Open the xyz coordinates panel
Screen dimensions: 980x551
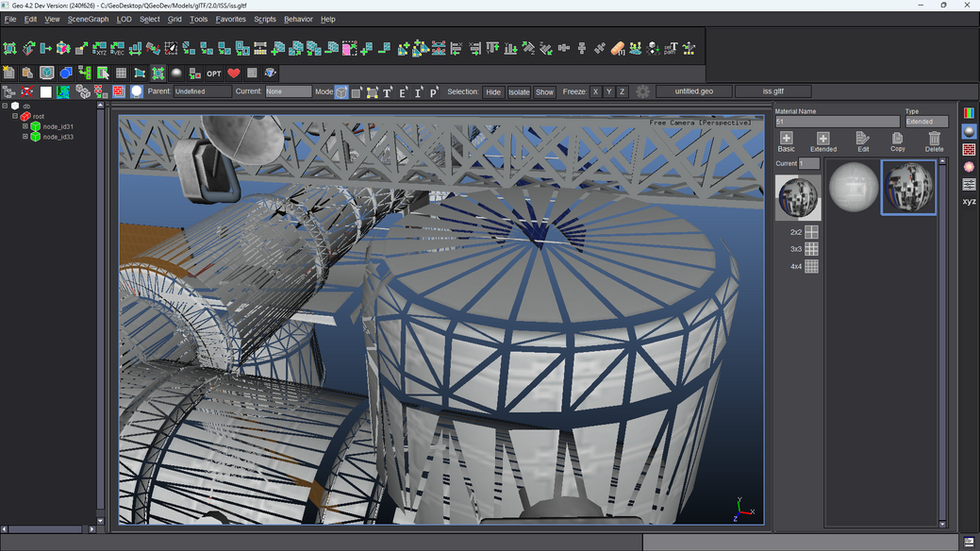coord(969,201)
